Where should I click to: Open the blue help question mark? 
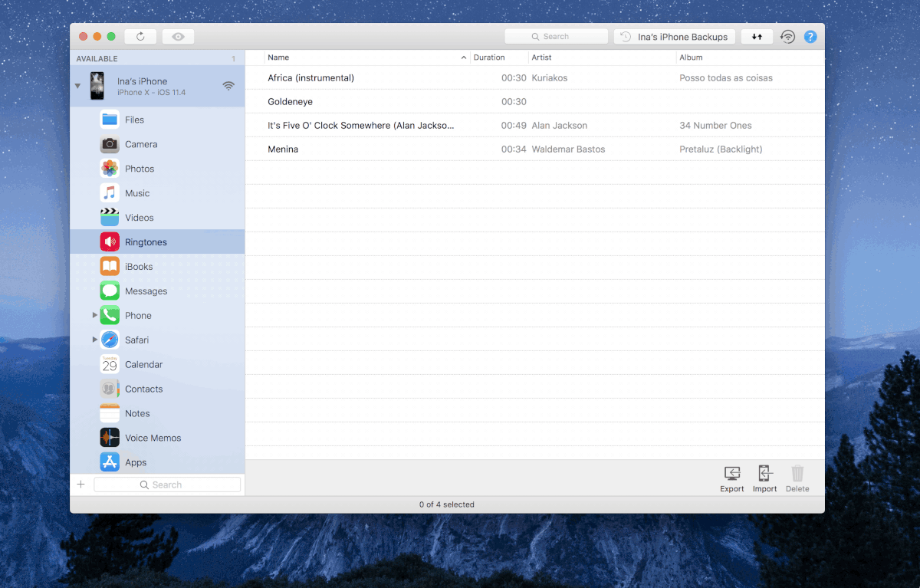[x=810, y=37]
